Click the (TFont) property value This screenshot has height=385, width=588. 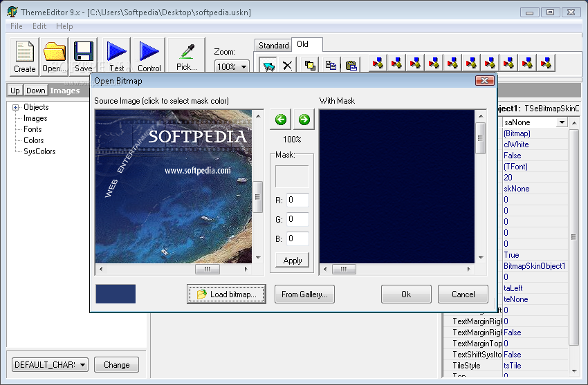pyautogui.click(x=515, y=167)
